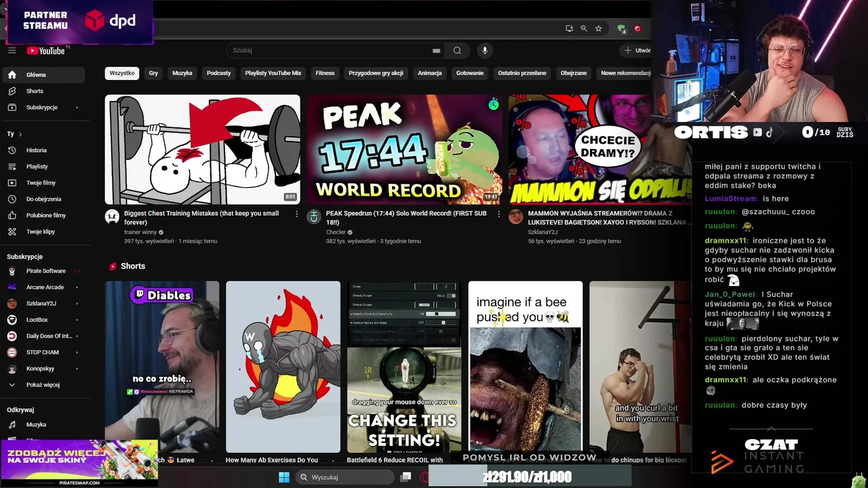Open Biggest Chest Training Mistakes thumbnail
Screen dimensions: 868x488
pyautogui.click(x=202, y=149)
